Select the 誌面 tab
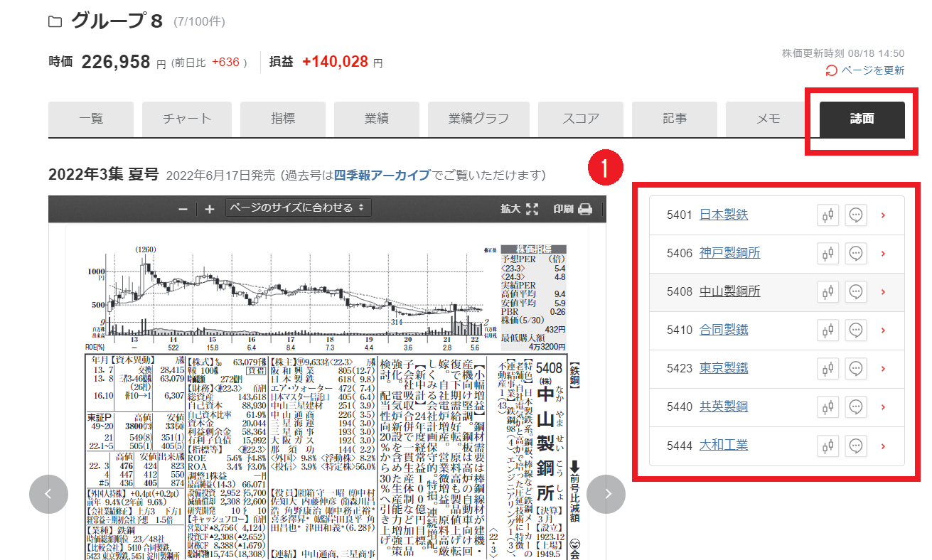 click(x=862, y=119)
